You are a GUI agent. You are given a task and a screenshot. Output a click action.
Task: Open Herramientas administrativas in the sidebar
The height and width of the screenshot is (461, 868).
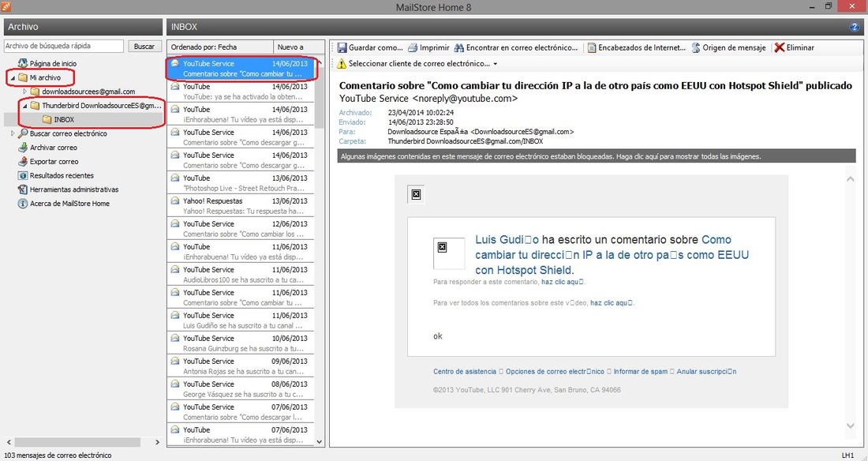click(74, 189)
